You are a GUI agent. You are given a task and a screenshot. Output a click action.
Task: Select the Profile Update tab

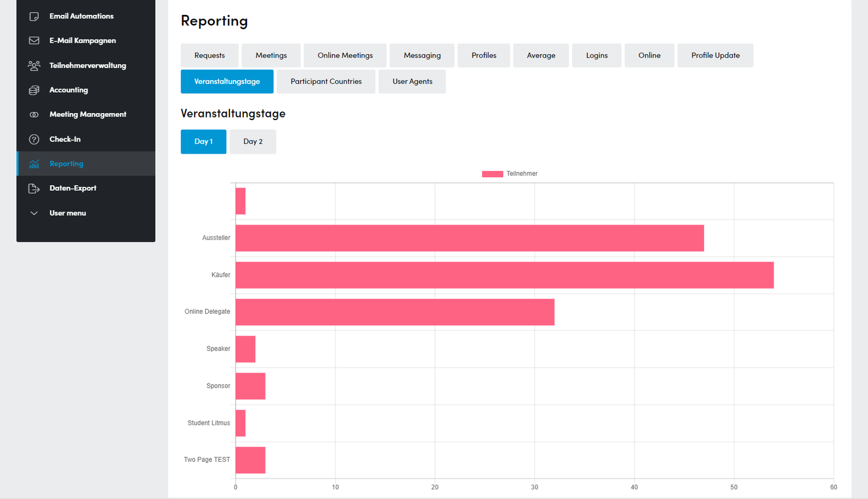pyautogui.click(x=716, y=55)
